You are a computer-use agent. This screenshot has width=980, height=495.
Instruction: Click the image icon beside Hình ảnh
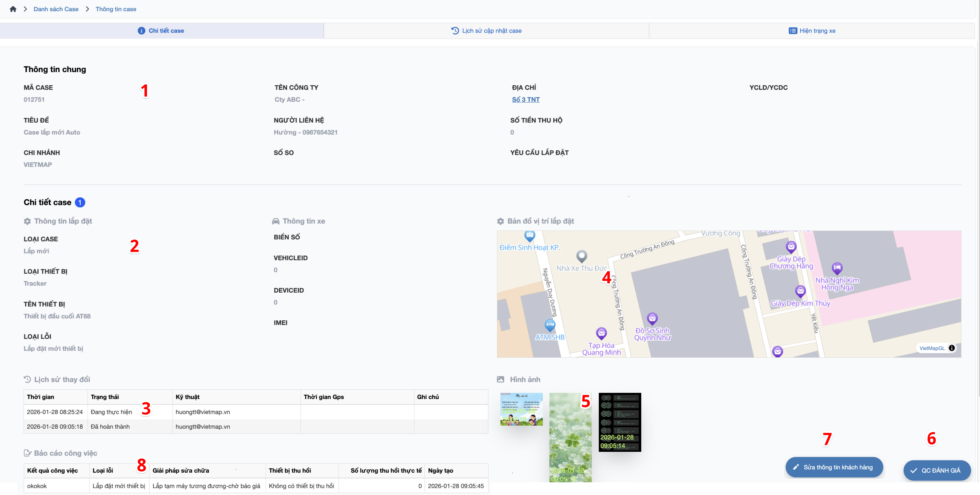501,379
